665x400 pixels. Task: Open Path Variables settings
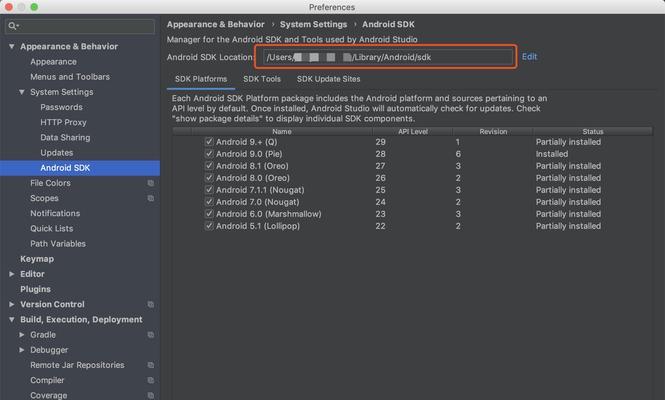(58, 243)
